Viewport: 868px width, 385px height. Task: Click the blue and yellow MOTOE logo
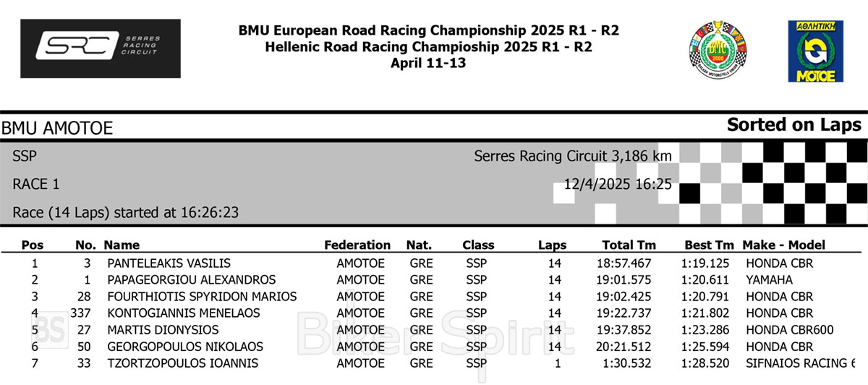(816, 51)
